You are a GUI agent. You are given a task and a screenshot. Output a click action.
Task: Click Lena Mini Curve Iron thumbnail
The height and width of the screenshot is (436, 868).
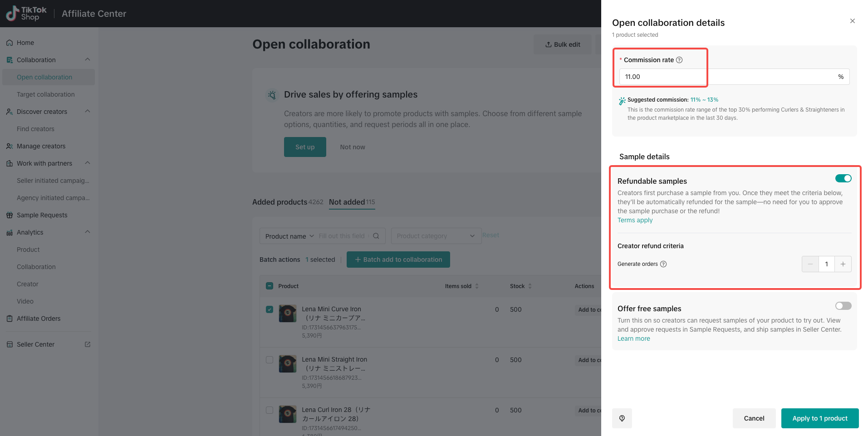coord(287,314)
